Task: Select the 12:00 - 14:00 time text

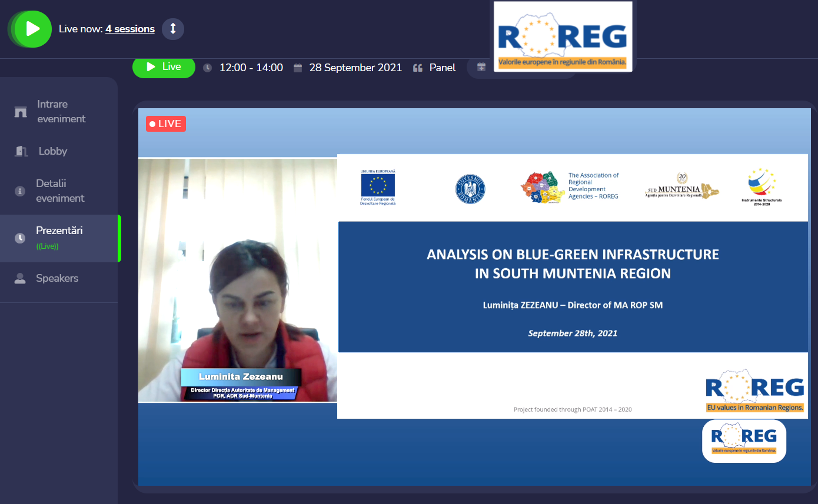Action: tap(251, 68)
